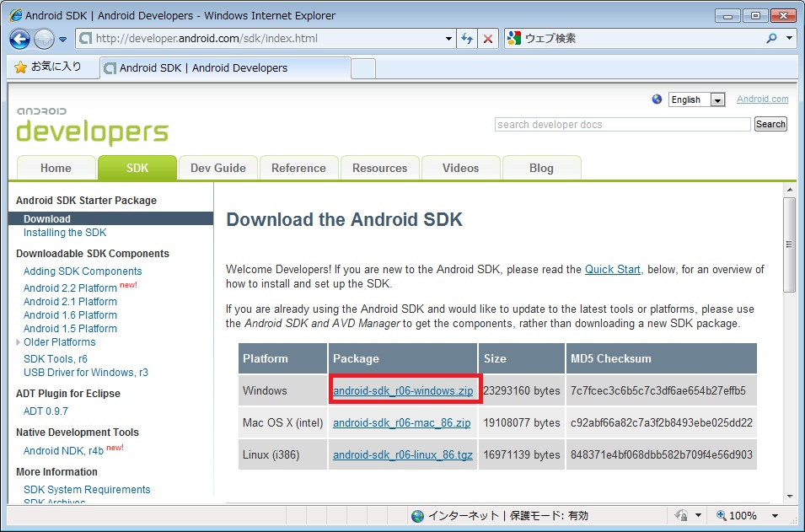Viewport: 805px width, 532px height.
Task: Open Android 2.1 Platform link
Action: [x=70, y=302]
